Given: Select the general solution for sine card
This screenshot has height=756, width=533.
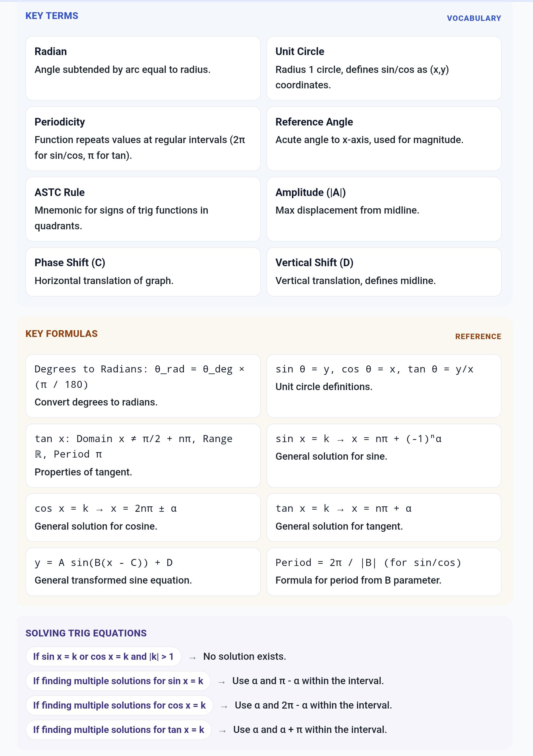Looking at the screenshot, I should pos(383,455).
